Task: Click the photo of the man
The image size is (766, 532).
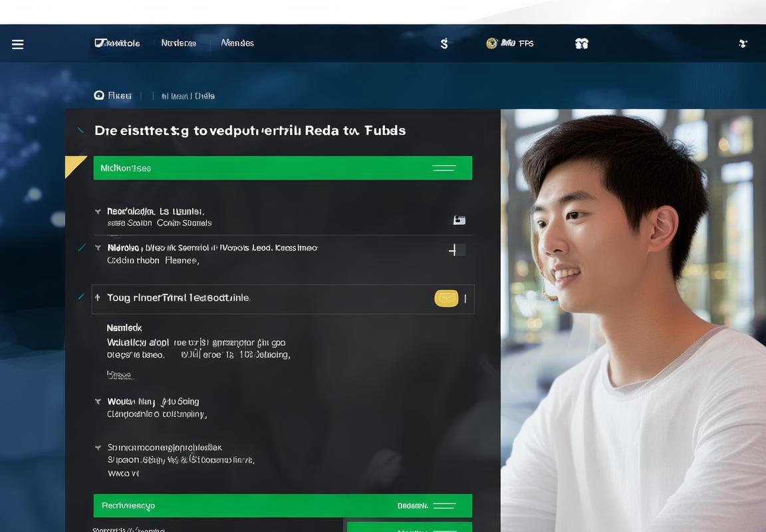Action: (x=633, y=321)
